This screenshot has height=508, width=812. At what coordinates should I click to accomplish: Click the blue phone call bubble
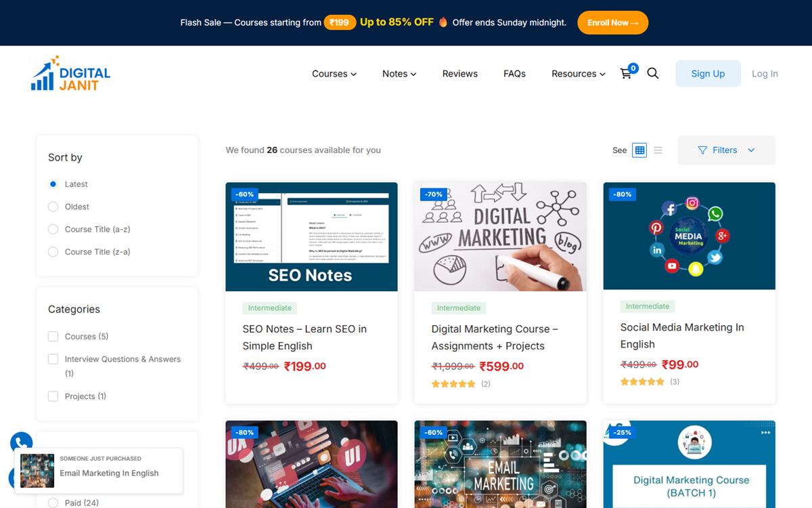coord(22,443)
